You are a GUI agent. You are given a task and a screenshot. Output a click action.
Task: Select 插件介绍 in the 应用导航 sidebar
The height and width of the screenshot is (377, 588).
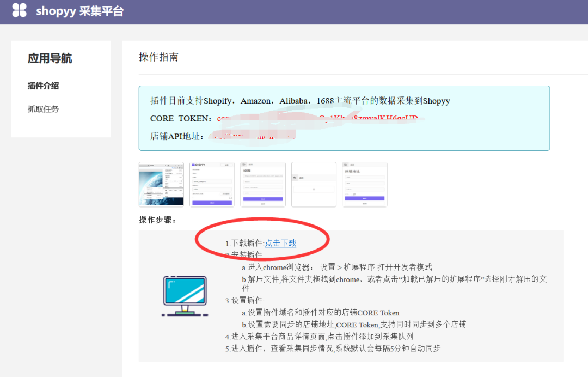pyautogui.click(x=42, y=86)
